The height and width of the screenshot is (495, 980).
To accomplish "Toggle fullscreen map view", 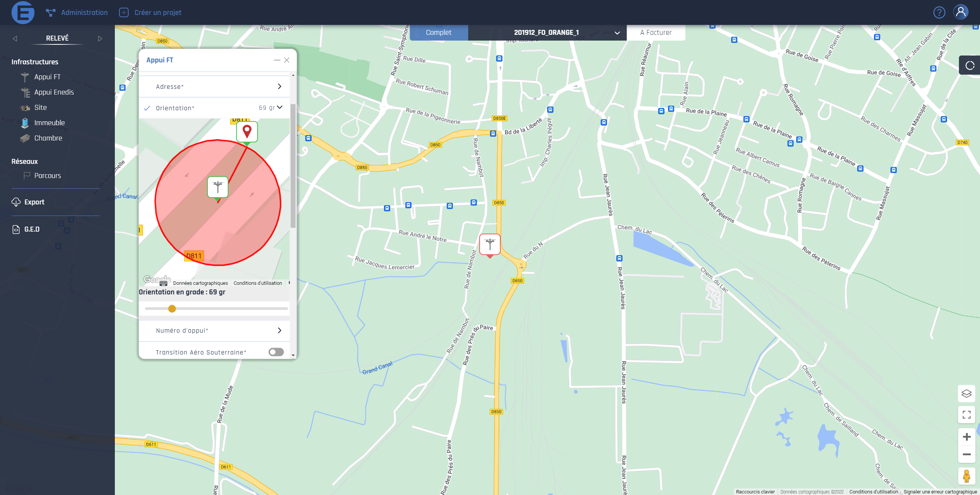I will [966, 415].
